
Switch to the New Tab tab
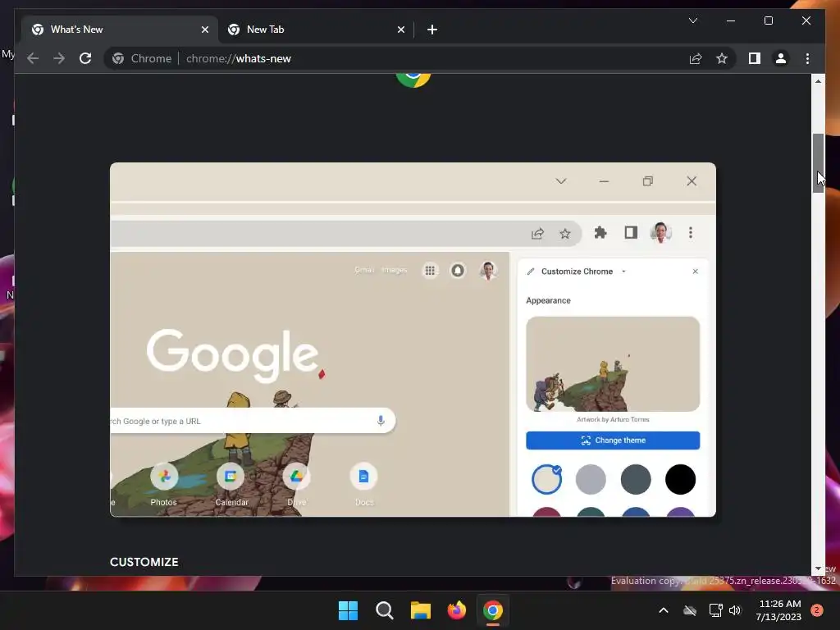click(x=316, y=30)
